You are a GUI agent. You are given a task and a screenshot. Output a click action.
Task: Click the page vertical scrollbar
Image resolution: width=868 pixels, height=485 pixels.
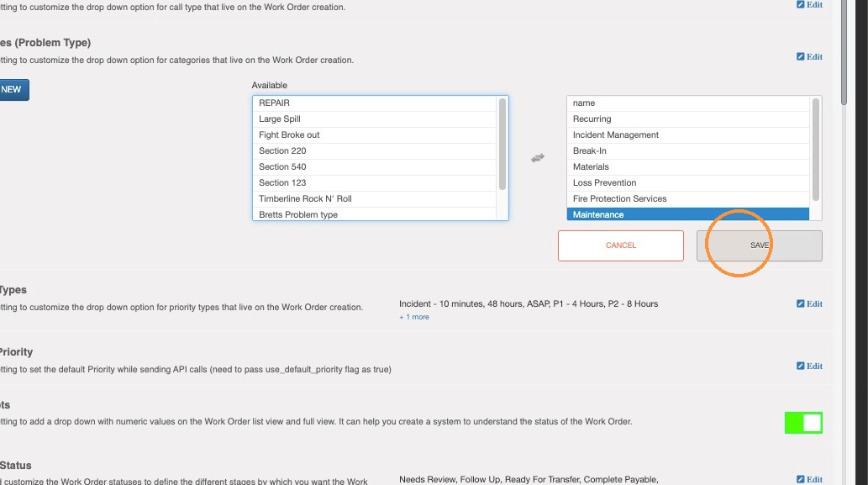844,53
